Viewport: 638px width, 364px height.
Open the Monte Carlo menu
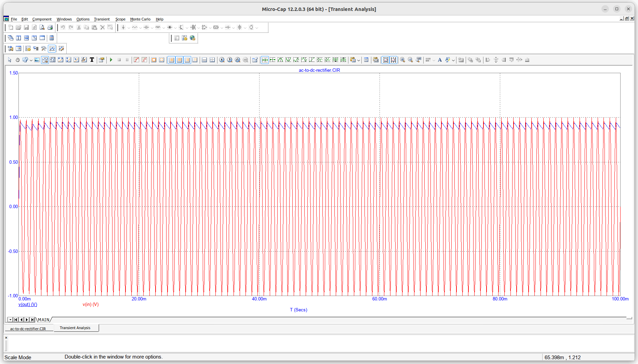click(x=140, y=19)
